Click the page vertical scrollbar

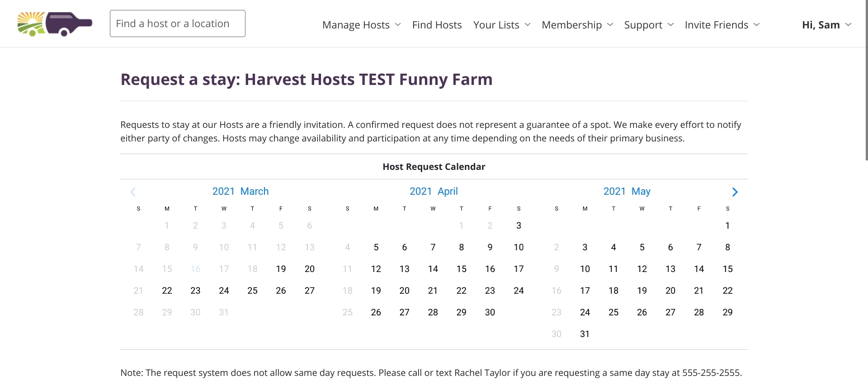866,80
